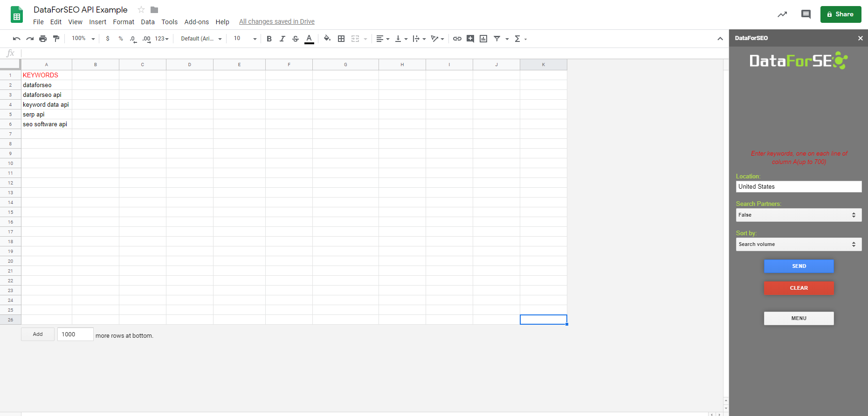868x416 pixels.
Task: Open the functions sigma menu
Action: point(520,39)
